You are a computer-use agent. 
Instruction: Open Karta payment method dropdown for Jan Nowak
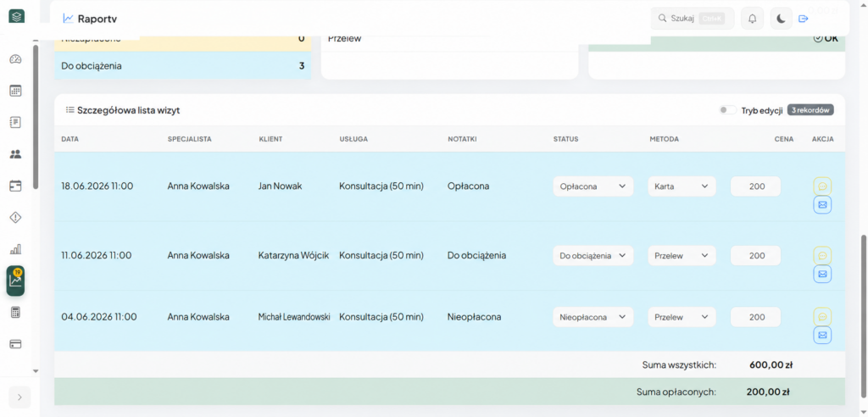coord(682,186)
